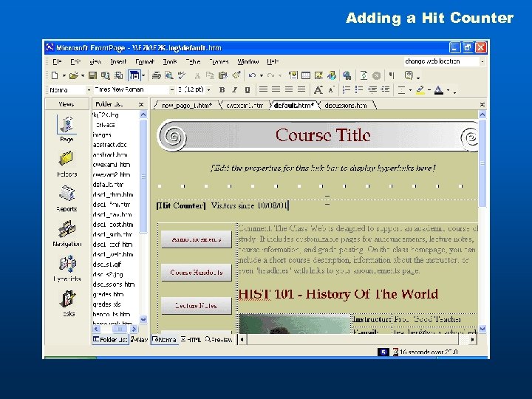Click the Search icon beside Save
This screenshot has height=399, width=532.
click(106, 75)
